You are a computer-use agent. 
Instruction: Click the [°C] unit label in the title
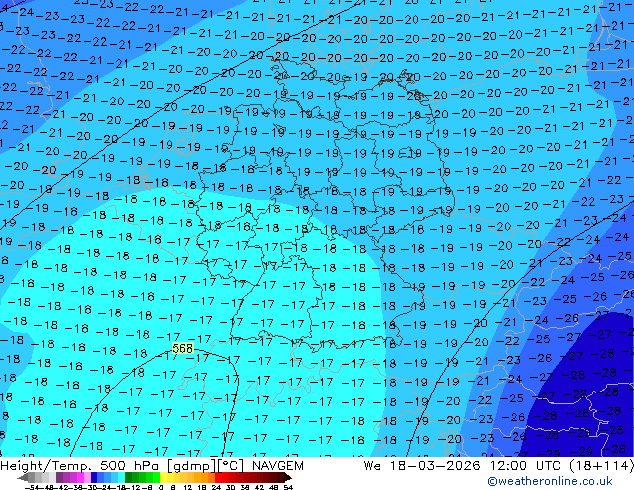coord(230,466)
